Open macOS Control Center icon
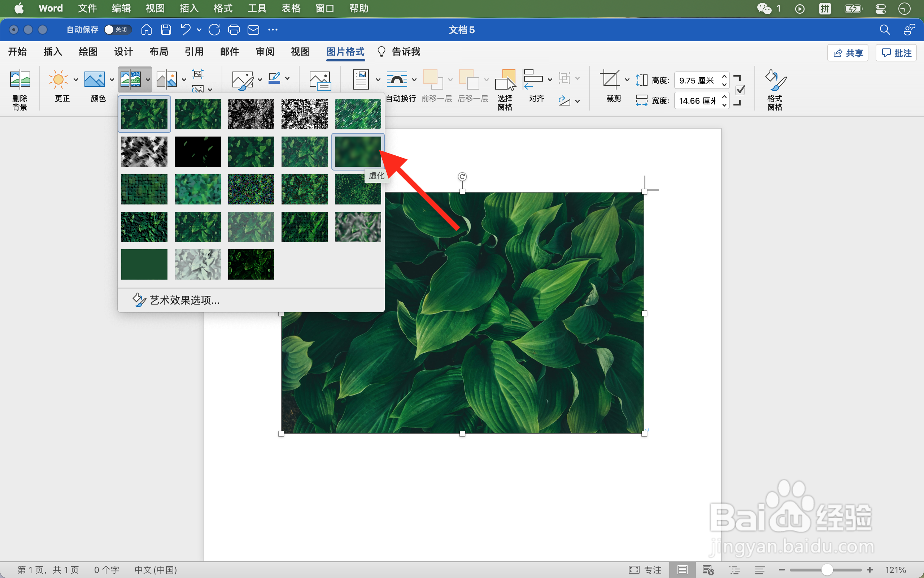The width and height of the screenshot is (924, 578). coord(880,8)
